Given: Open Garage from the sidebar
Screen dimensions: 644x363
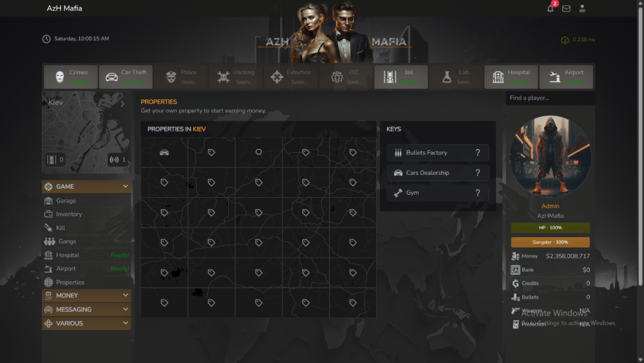Looking at the screenshot, I should [x=66, y=201].
